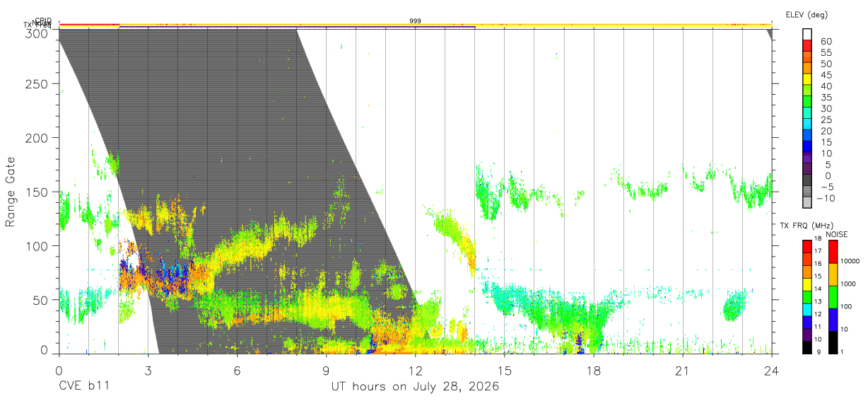Select the black segment of the NOISE bar
The height and width of the screenshot is (401, 868).
coord(833,342)
